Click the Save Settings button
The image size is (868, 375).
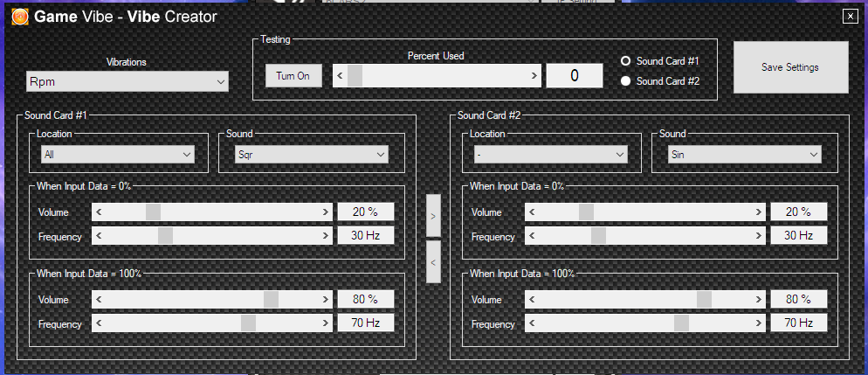point(790,67)
